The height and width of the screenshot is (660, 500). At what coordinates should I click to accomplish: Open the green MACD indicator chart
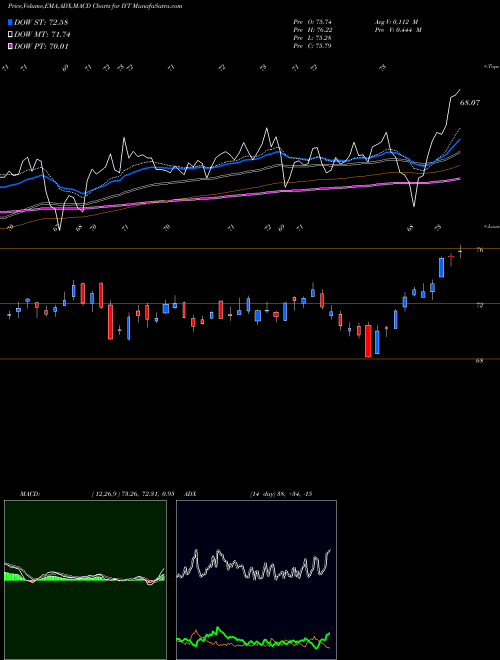point(85,580)
